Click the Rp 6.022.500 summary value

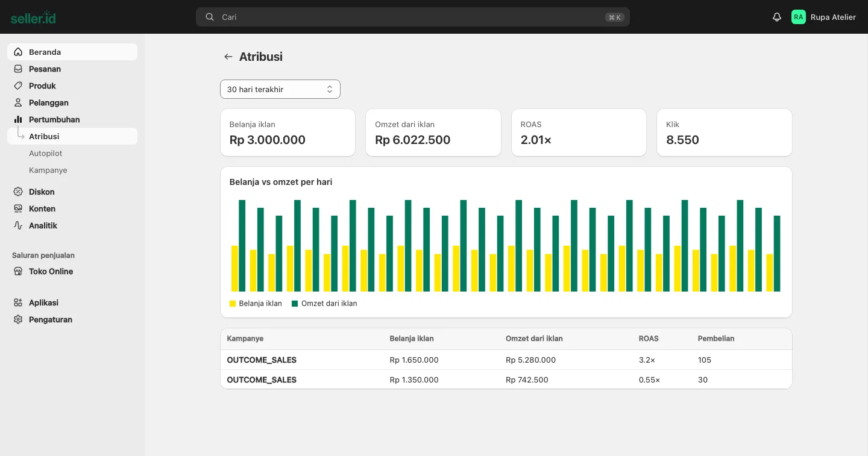coord(413,140)
